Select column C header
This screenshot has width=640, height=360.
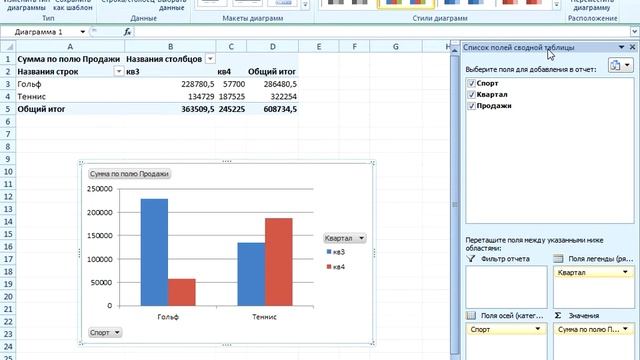(x=231, y=47)
